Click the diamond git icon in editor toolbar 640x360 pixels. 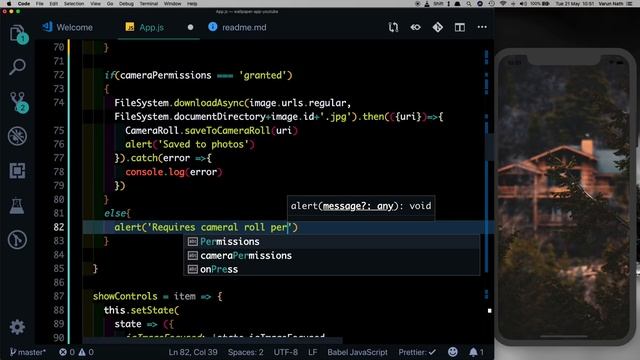[438, 27]
